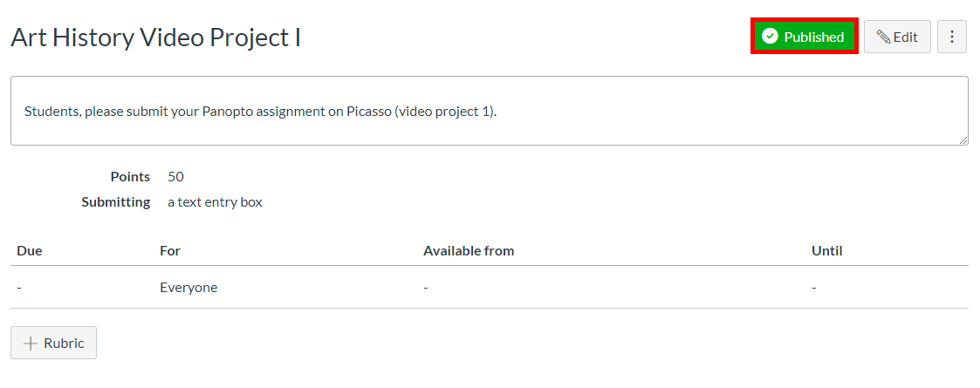This screenshot has width=980, height=388.
Task: Click the white checkmark icon in Published
Action: point(771,37)
